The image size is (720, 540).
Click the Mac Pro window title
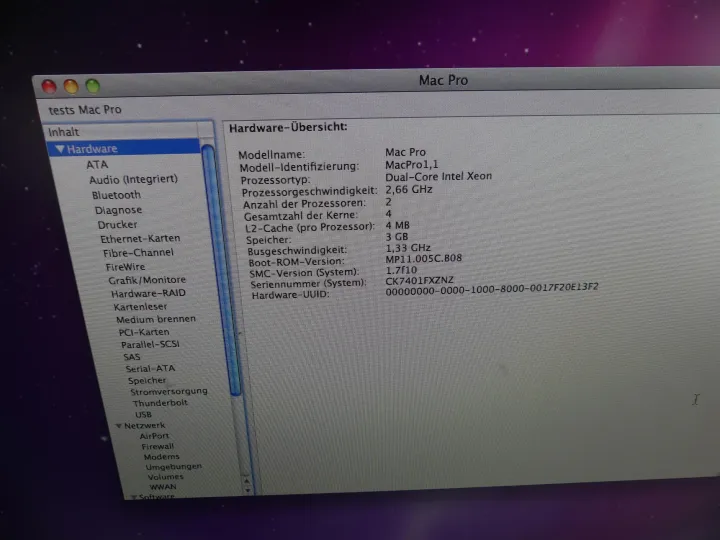(x=443, y=80)
